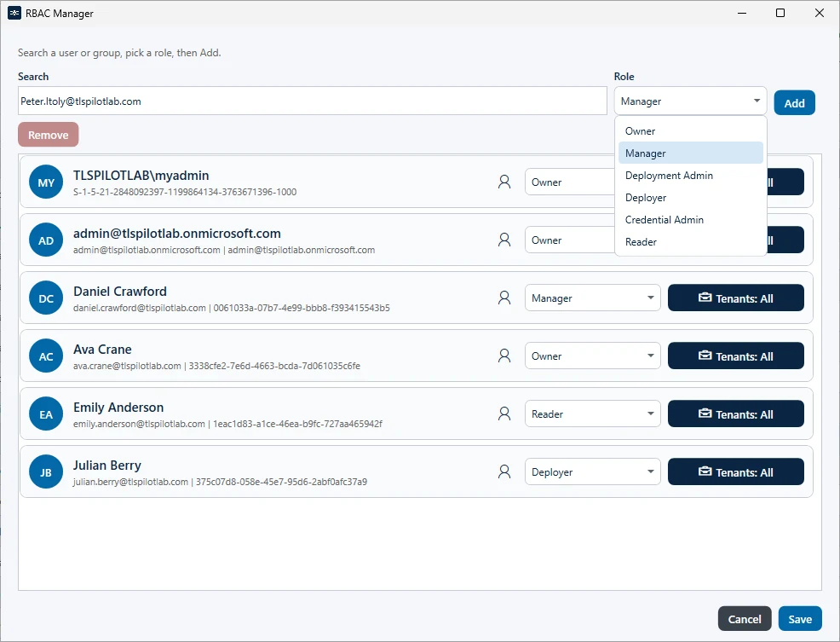Viewport: 840px width, 642px height.
Task: Pick Credential Admin role option
Action: tap(691, 219)
